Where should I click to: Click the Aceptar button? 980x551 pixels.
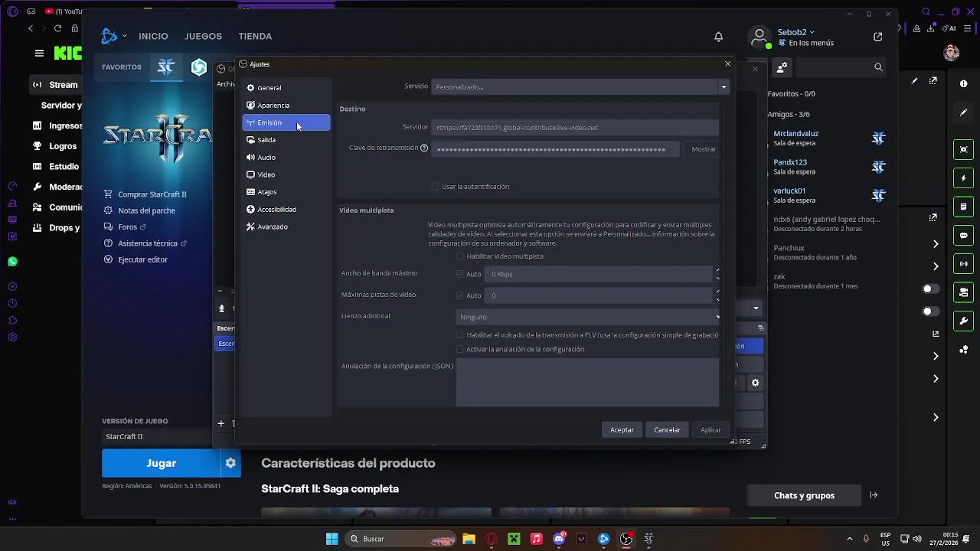(622, 430)
